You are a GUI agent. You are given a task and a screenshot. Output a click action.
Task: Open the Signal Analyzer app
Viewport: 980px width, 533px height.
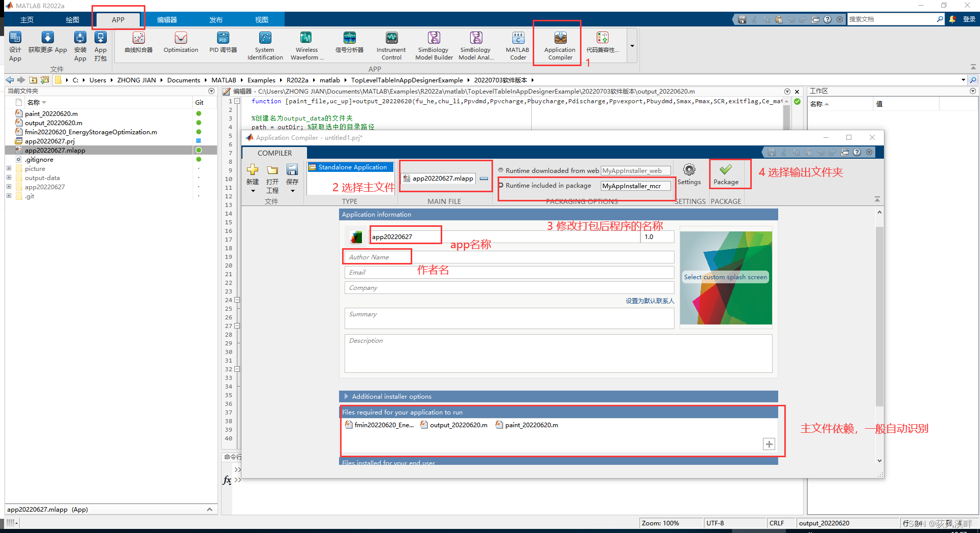point(350,42)
